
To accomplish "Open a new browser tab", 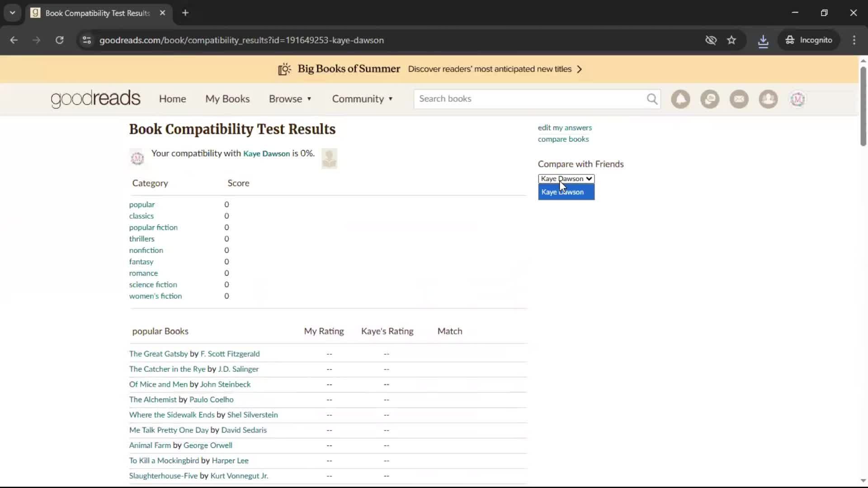I will click(x=185, y=13).
